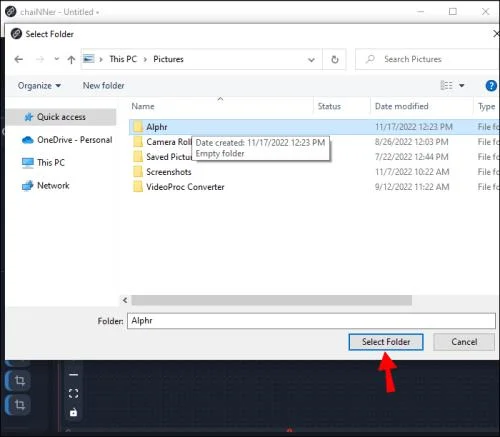
Task: Open the view options dropdown arrow
Action: (x=462, y=86)
